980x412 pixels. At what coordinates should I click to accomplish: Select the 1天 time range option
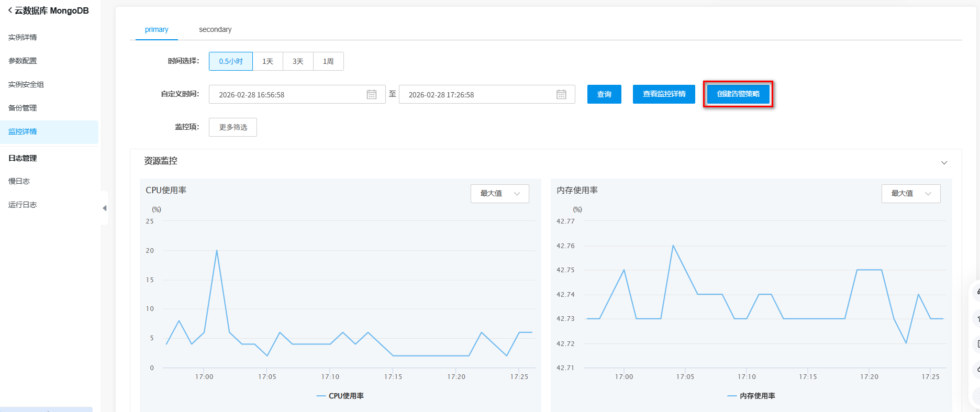(x=268, y=61)
